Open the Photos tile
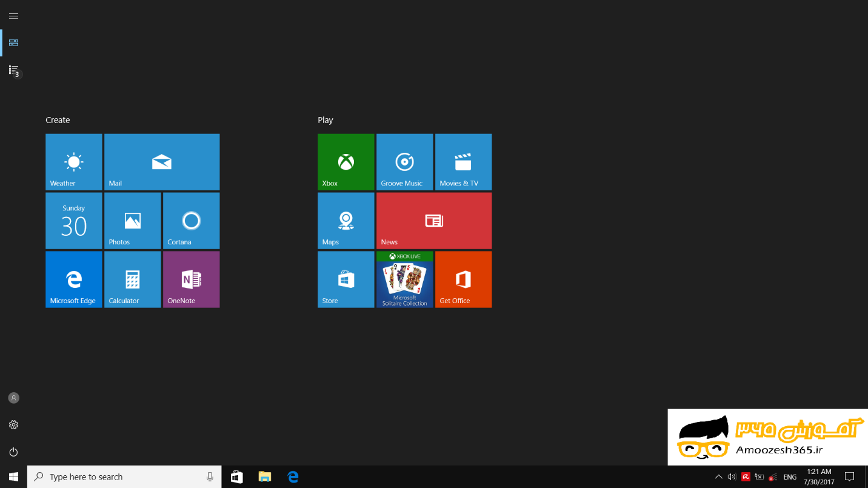 click(x=133, y=221)
